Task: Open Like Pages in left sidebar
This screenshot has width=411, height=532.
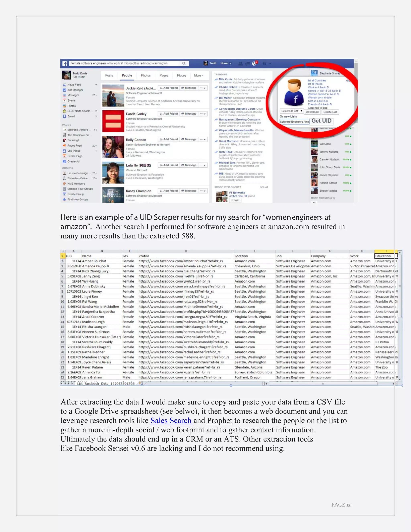Action: 74,151
